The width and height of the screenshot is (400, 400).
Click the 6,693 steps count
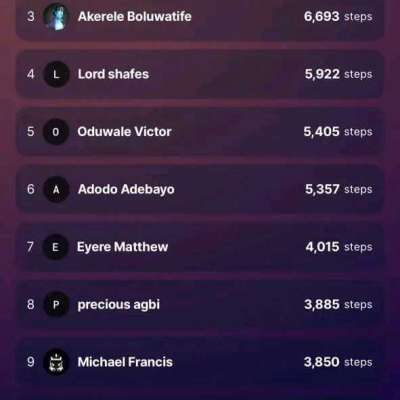[x=338, y=16]
